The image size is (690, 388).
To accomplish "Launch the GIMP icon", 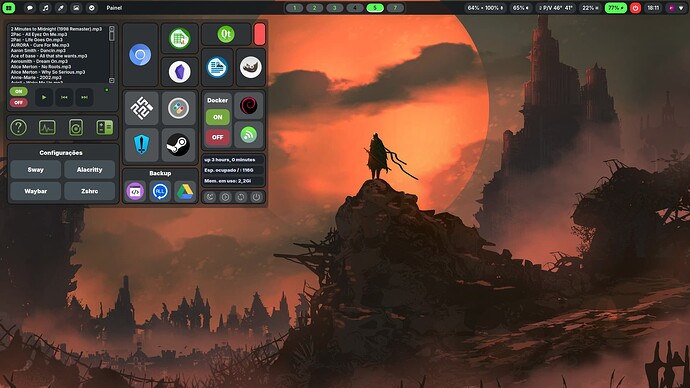I will pyautogui.click(x=251, y=67).
